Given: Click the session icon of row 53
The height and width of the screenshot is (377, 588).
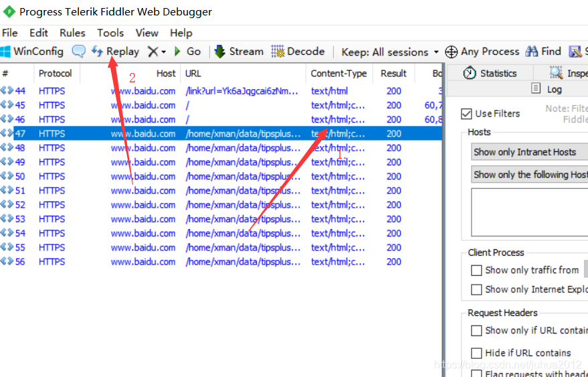Looking at the screenshot, I should coord(7,218).
